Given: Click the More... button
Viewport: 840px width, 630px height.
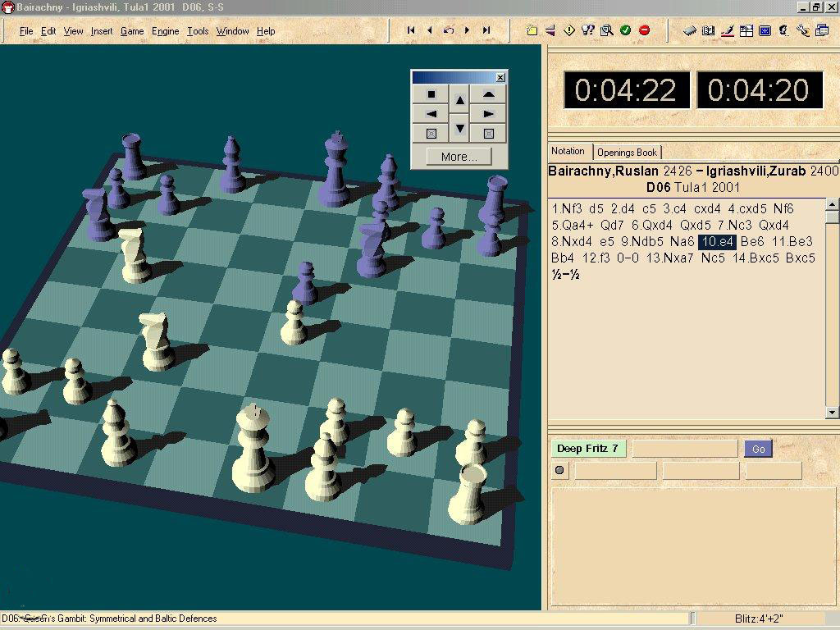Looking at the screenshot, I should (x=459, y=157).
